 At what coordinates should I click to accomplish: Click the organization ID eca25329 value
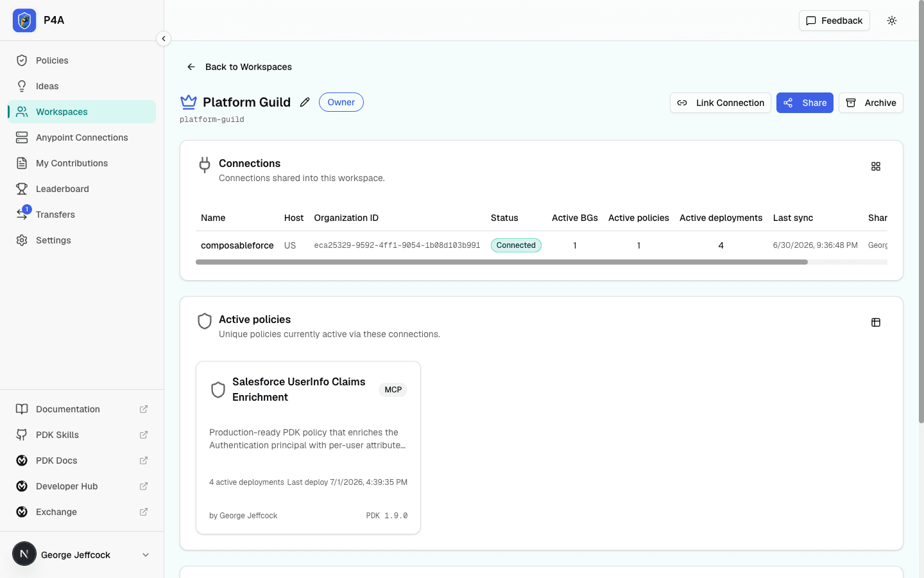[397, 245]
